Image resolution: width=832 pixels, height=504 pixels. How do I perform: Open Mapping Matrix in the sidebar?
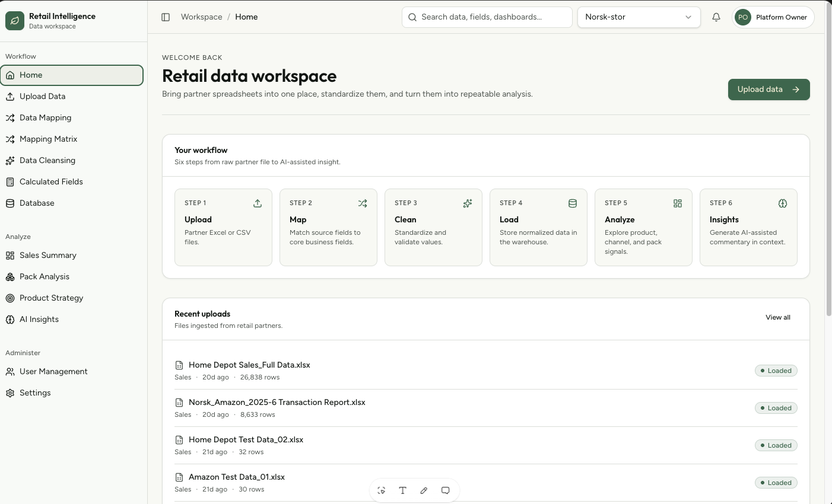coord(72,139)
